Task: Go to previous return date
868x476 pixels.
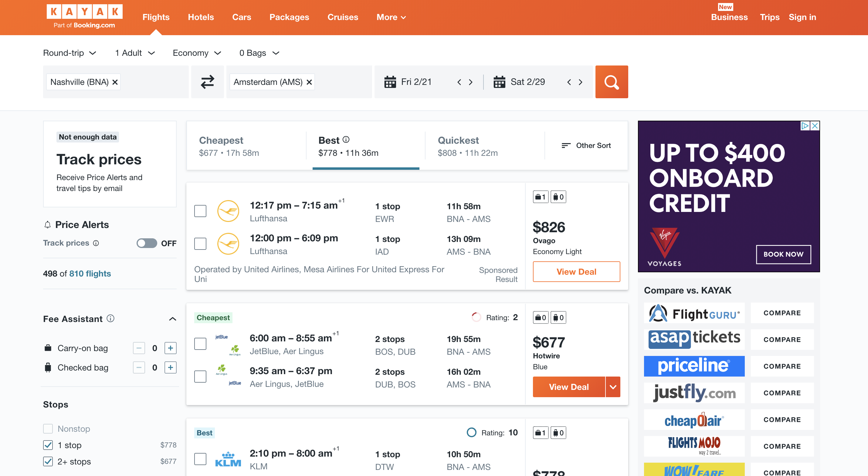Action: pos(569,82)
